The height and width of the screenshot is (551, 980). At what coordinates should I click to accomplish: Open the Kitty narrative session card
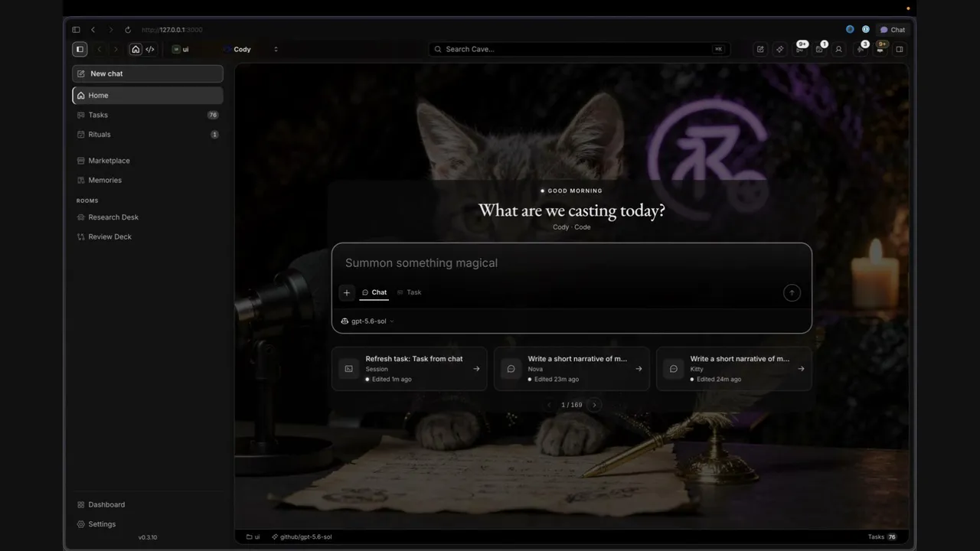(734, 369)
